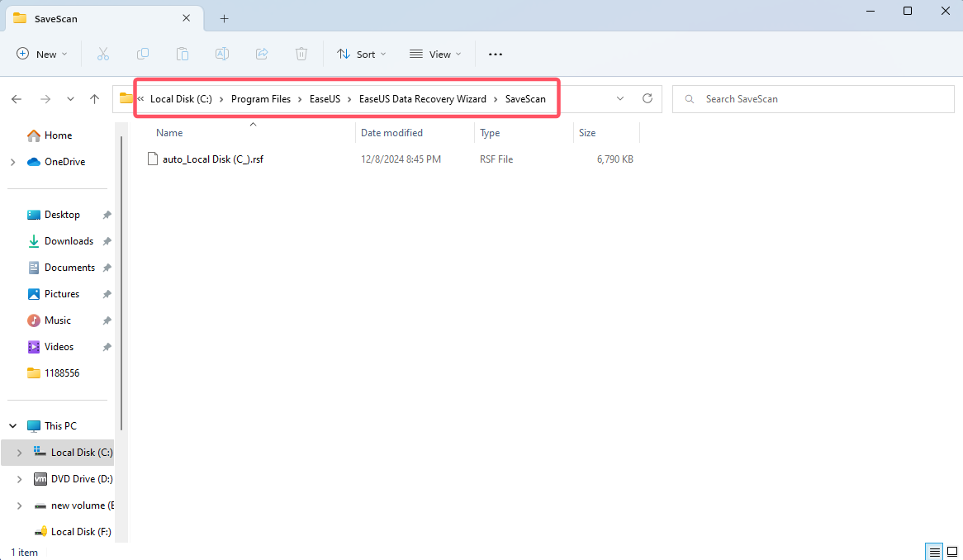
Task: Collapse the This PC tree node
Action: 13,426
